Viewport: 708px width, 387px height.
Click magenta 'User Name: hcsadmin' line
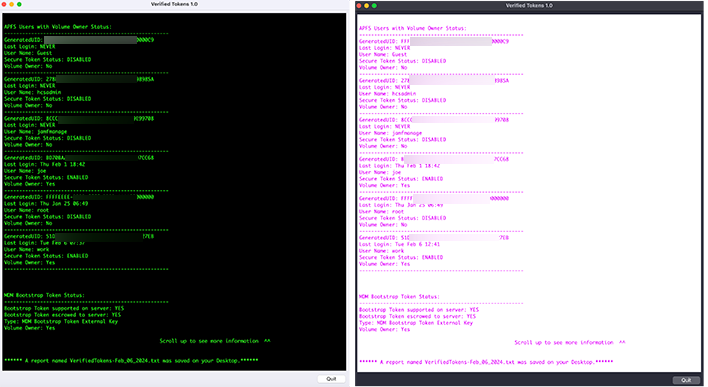(x=387, y=93)
